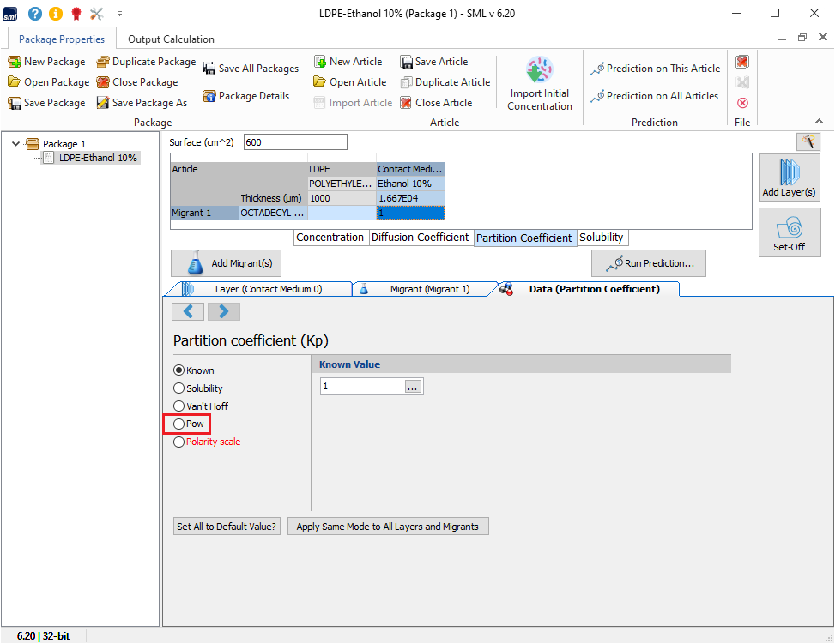Click the Import Initial Concentration icon
The width and height of the screenshot is (835, 644).
(x=539, y=70)
